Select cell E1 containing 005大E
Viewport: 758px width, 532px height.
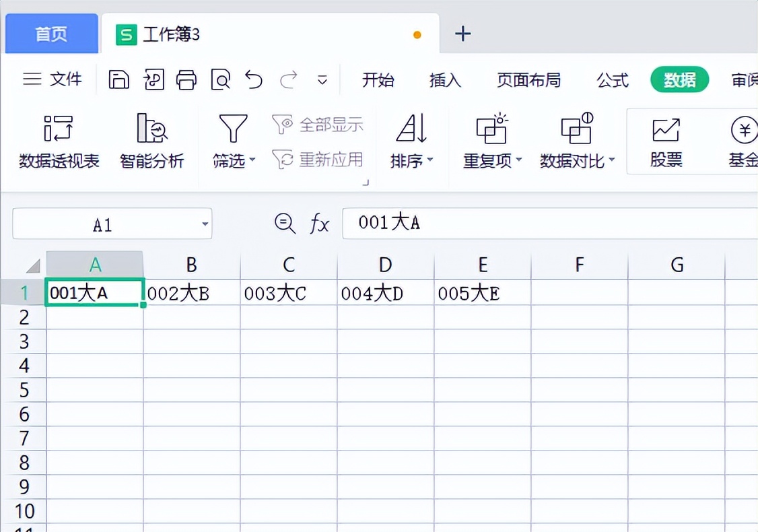(482, 293)
